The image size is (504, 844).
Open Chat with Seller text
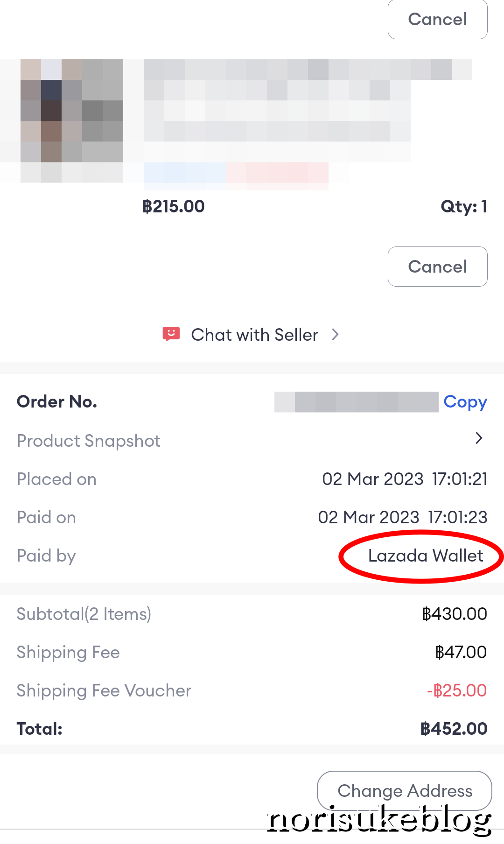[x=255, y=335]
